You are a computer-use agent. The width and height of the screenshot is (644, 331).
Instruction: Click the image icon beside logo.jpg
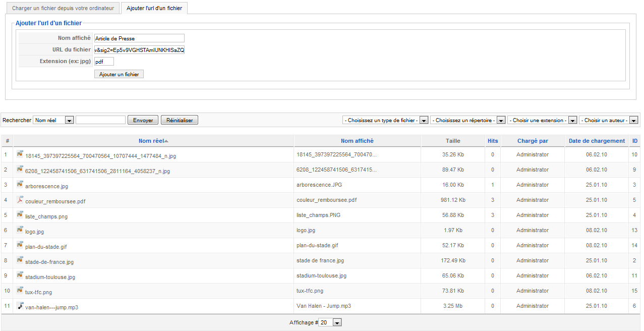pos(20,230)
